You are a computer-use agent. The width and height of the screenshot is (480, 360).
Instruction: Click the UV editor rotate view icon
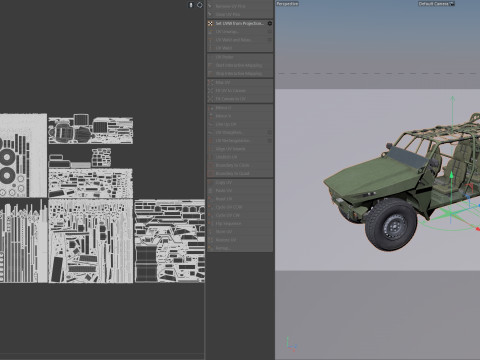tap(200, 5)
